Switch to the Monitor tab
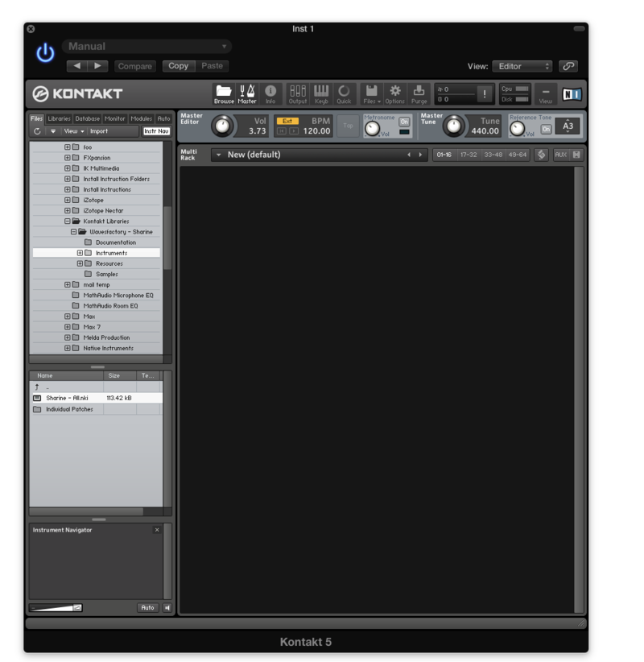Screen dimensions: 644x662 115,118
